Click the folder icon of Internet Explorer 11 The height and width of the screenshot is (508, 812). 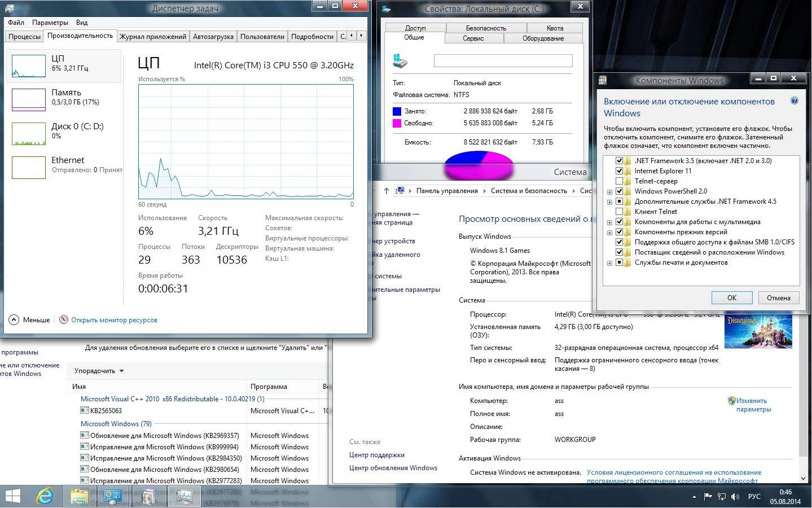click(x=627, y=171)
